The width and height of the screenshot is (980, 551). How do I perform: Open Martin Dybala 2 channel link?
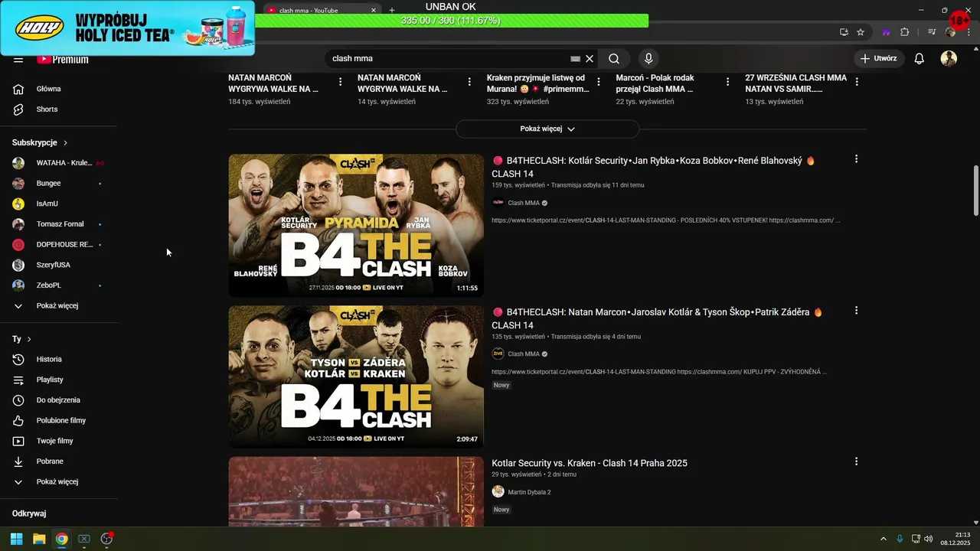[529, 492]
